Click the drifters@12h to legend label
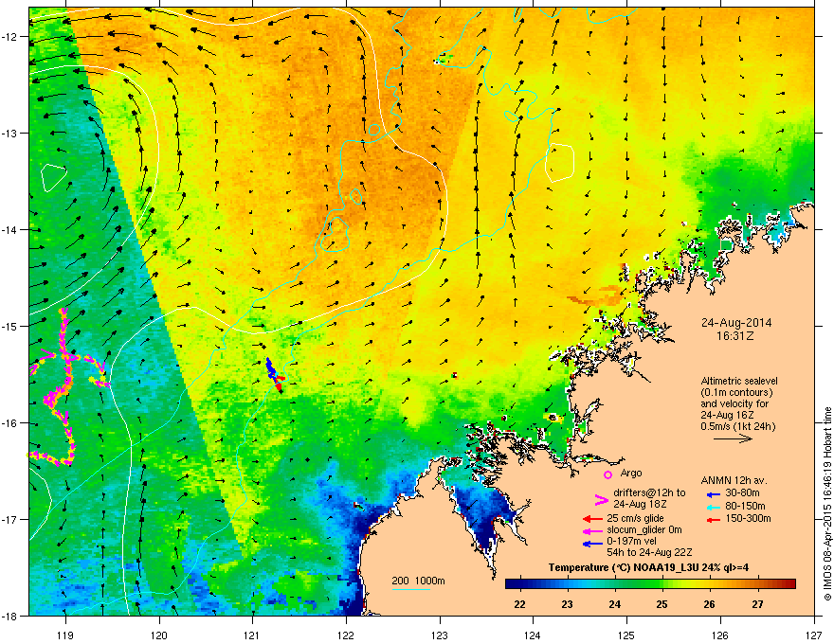 649,493
